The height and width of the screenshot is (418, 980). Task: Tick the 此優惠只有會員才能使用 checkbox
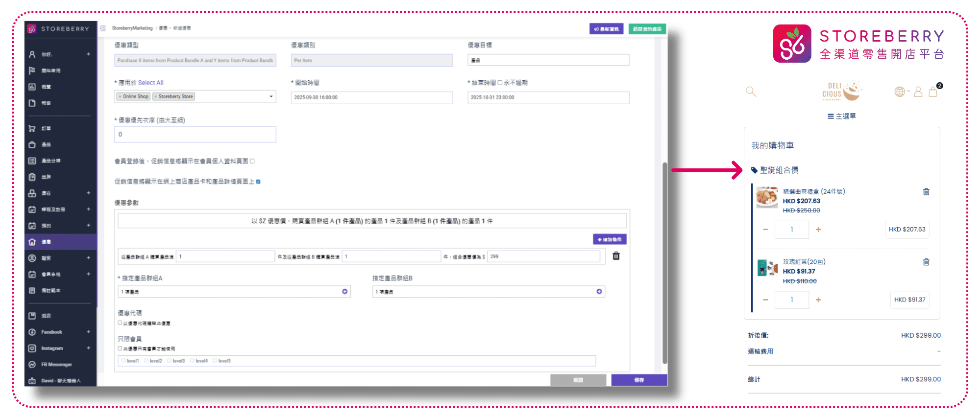[120, 348]
